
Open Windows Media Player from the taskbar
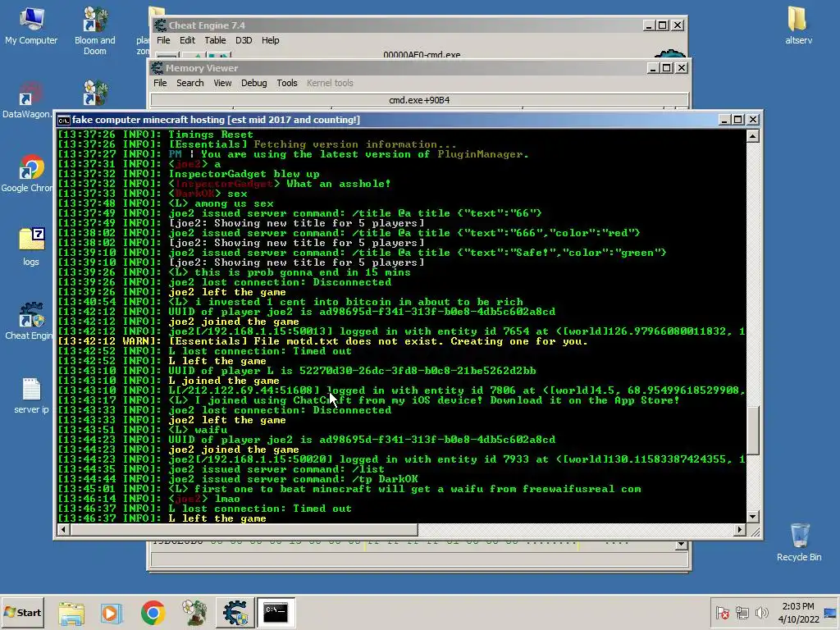[112, 613]
